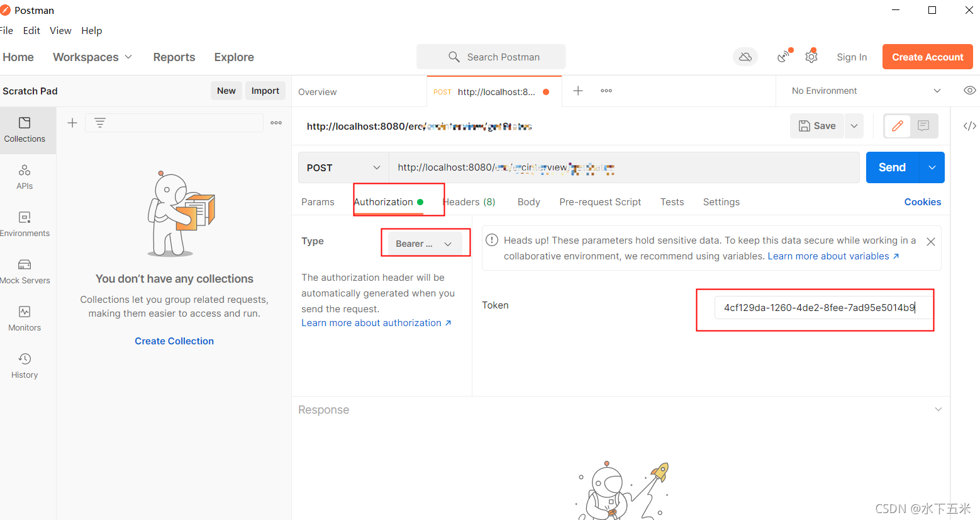Open Learn more about variables link
Image resolution: width=980 pixels, height=520 pixels.
coord(833,256)
